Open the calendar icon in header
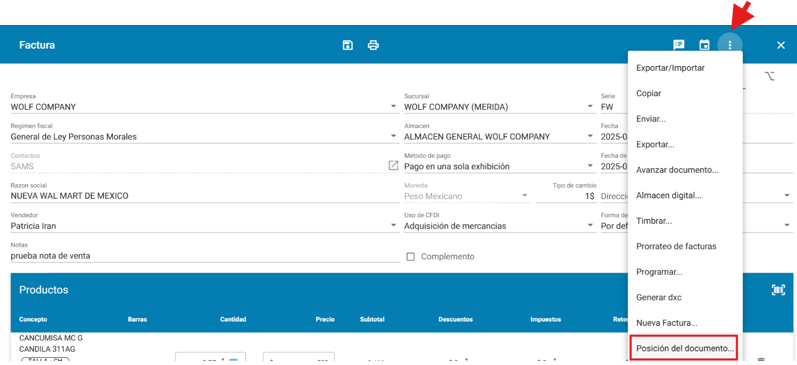The height and width of the screenshot is (365, 797). click(x=704, y=45)
